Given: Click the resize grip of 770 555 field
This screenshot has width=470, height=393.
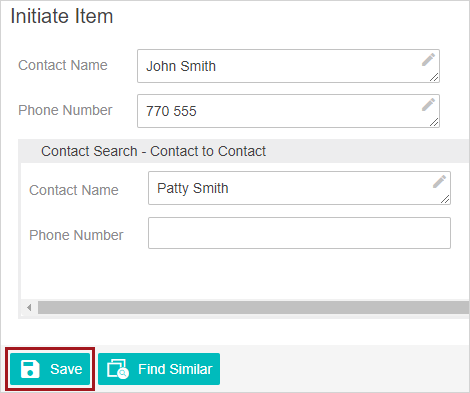Looking at the screenshot, I should tap(434, 122).
